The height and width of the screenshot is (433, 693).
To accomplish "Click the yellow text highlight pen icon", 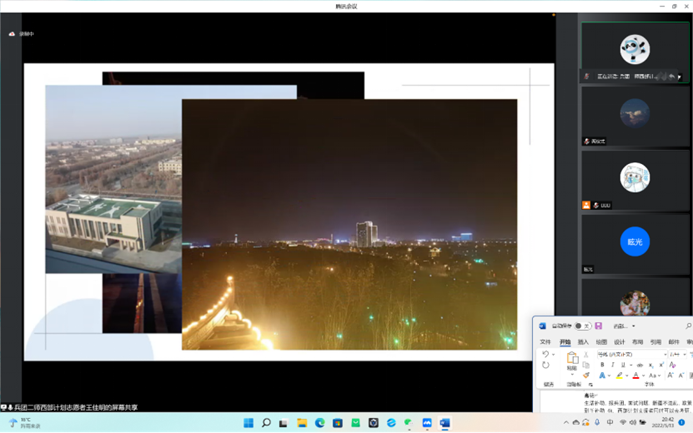I will coord(619,376).
